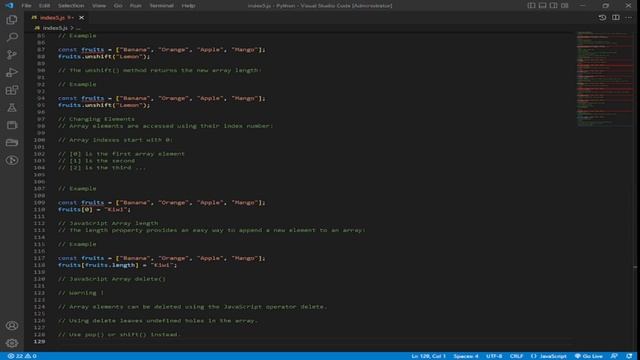
Task: Click comment '// Array indexes start with 0:'
Action: pos(116,140)
